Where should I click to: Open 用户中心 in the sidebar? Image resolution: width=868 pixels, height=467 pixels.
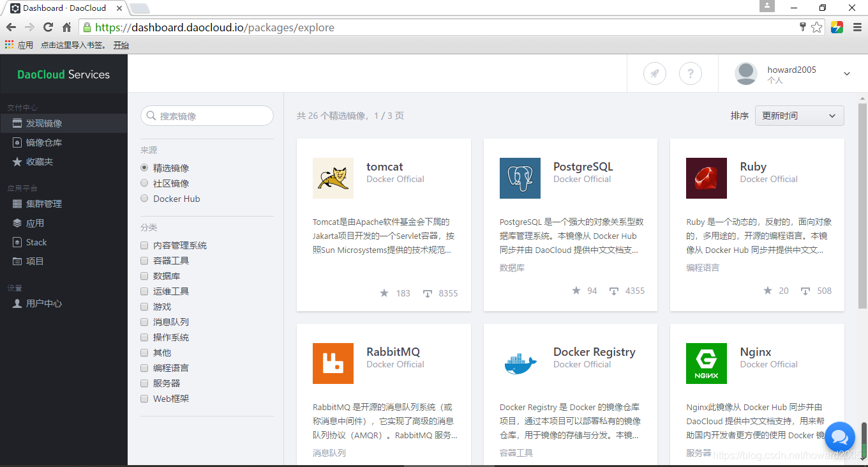[x=64, y=303]
